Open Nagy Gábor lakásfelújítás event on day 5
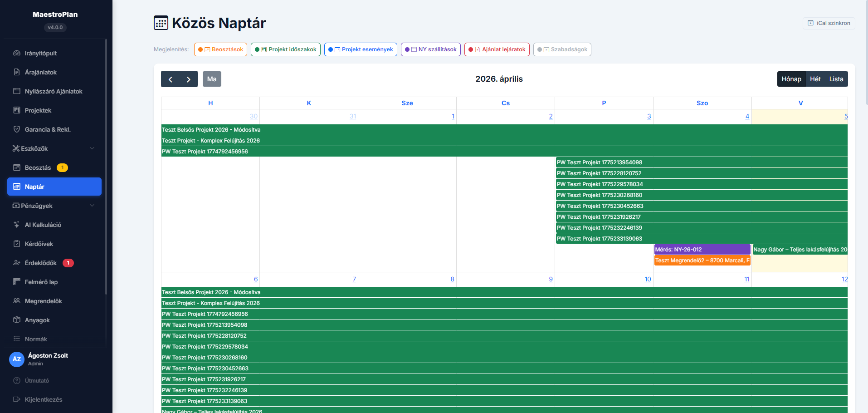 [x=800, y=250]
